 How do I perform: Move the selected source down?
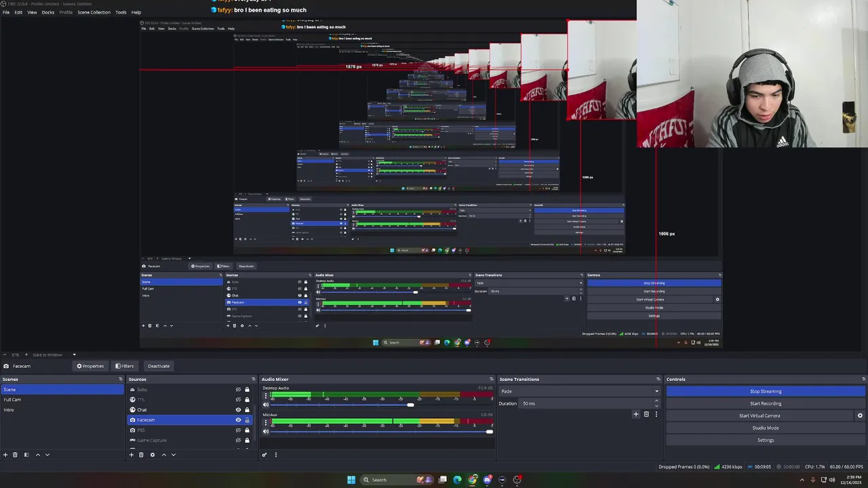point(174,455)
